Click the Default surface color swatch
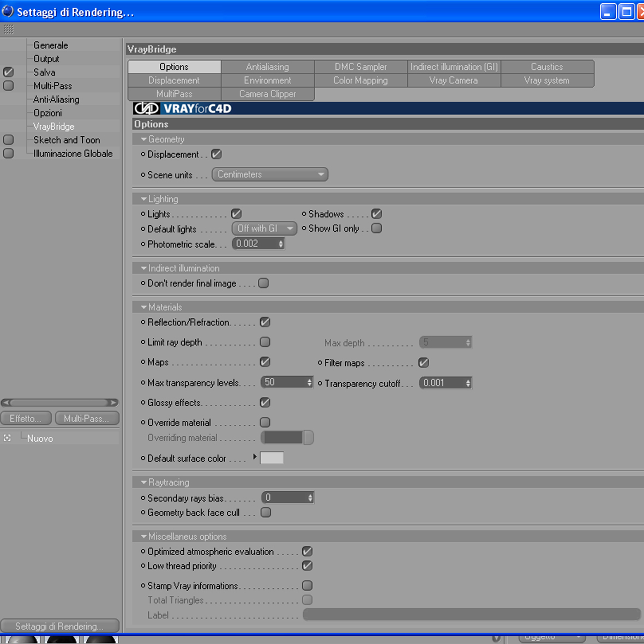Viewport: 644px width, 644px height. click(272, 457)
